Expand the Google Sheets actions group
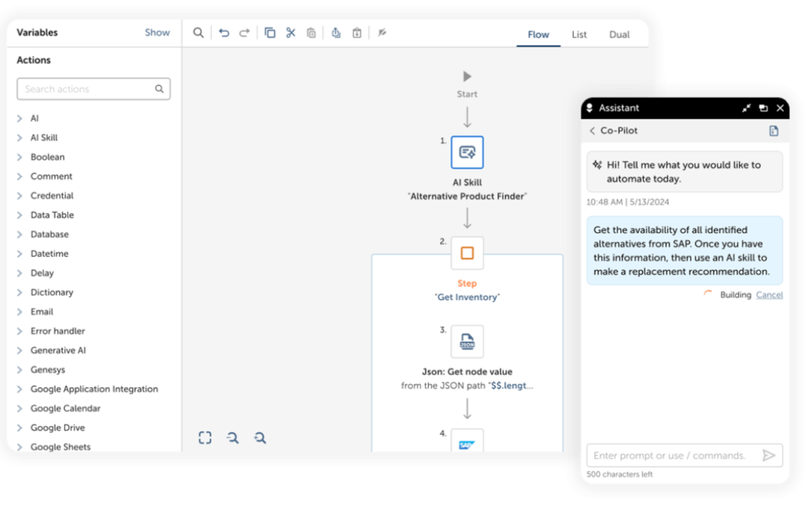Screen dimensions: 812x520 pyautogui.click(x=20, y=447)
